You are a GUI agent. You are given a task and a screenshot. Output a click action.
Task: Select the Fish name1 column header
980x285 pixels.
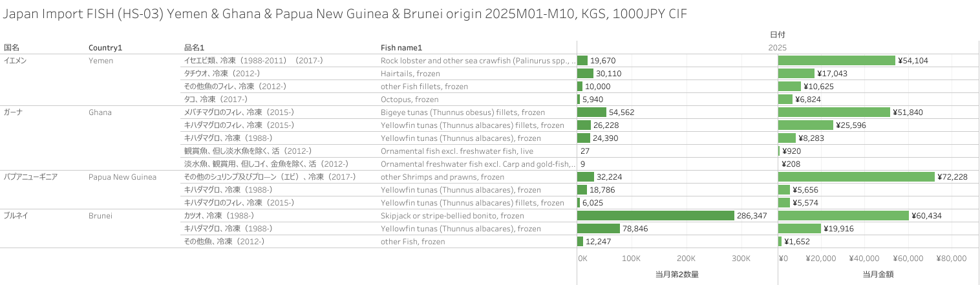[401, 48]
